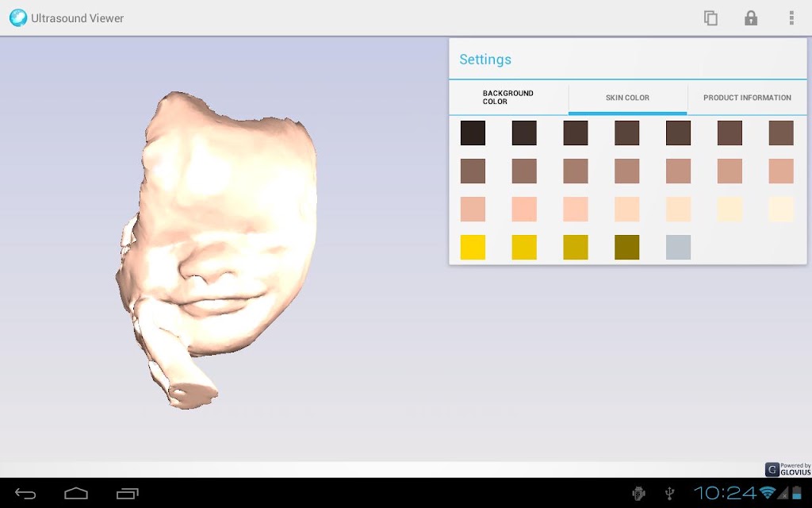Viewport: 812px width, 508px height.
Task: Tap the battery status icon
Action: coord(797,492)
